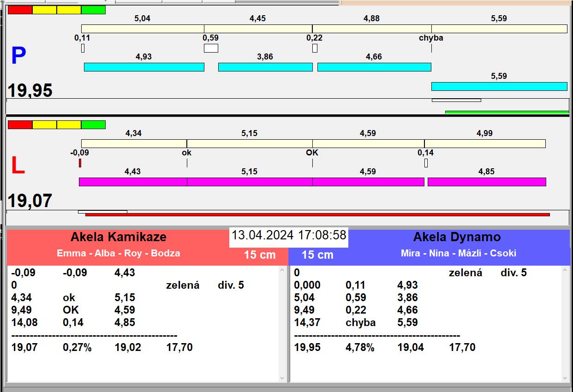Viewport: 573px width, 392px height.
Task: Click the pass marker under 0,14 in lane L graph
Action: tap(426, 163)
